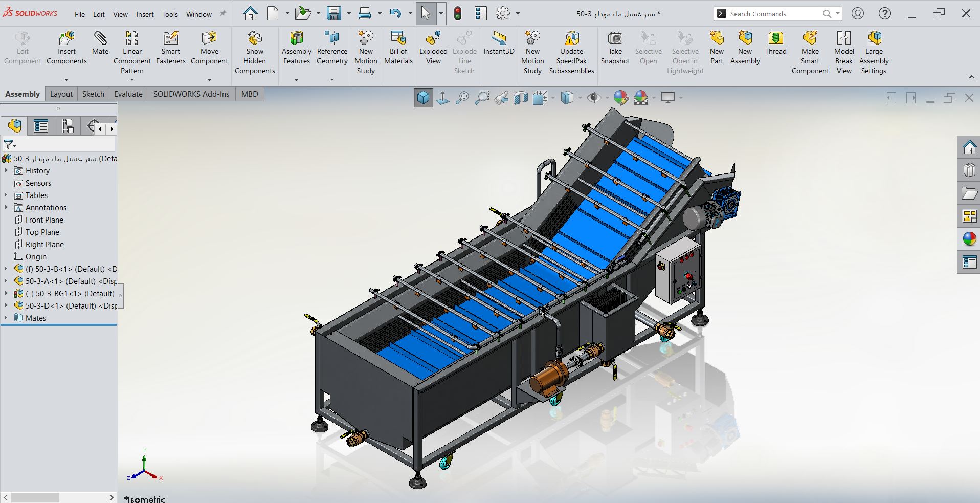Click the Zoom to Fit icon
Image resolution: width=980 pixels, height=503 pixels.
[462, 97]
